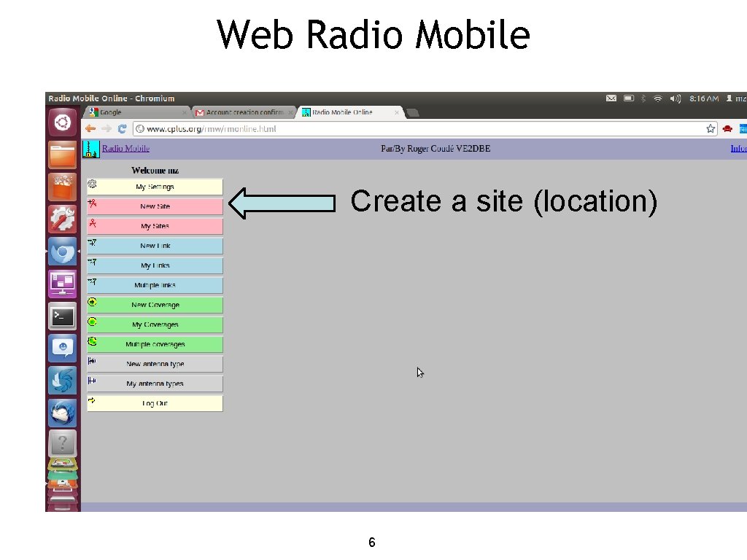Reload the page with the refresh icon
The height and width of the screenshot is (560, 747).
point(122,128)
